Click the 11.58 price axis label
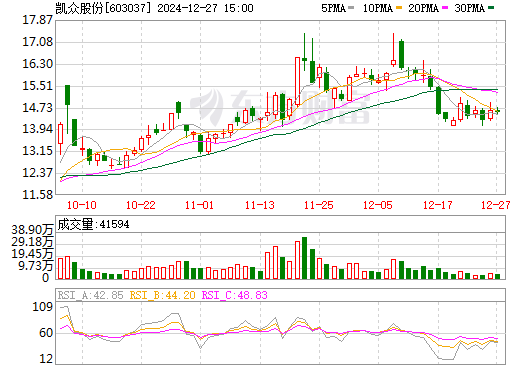Image resolution: width=520 pixels, height=365 pixels. [37, 194]
